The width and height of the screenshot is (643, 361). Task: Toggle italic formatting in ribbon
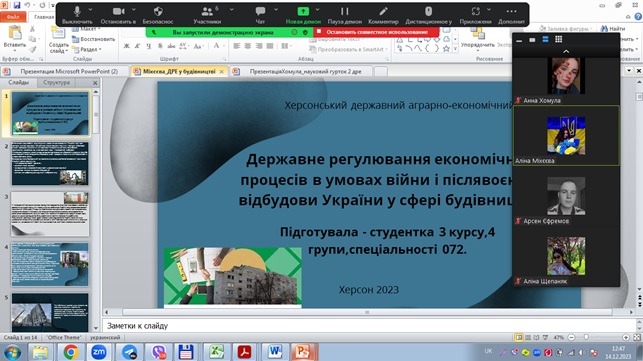click(x=138, y=46)
